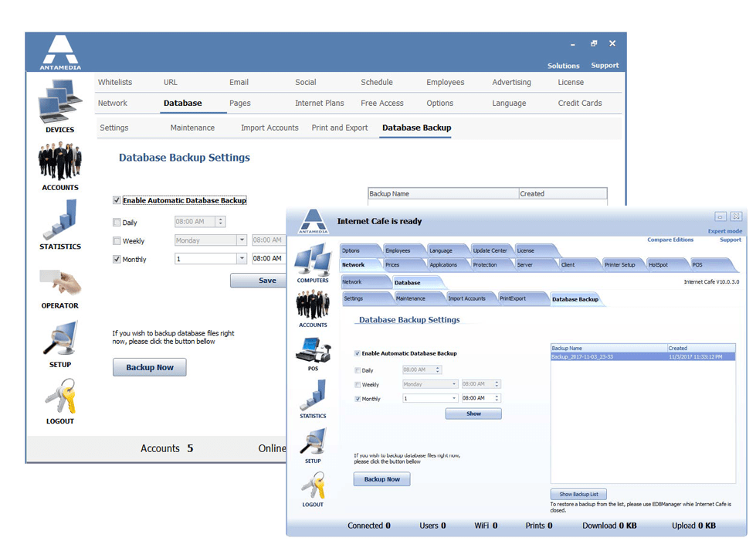Open Operator card icon in HotSpot window
Screen dimensions: 756x548
59,281
